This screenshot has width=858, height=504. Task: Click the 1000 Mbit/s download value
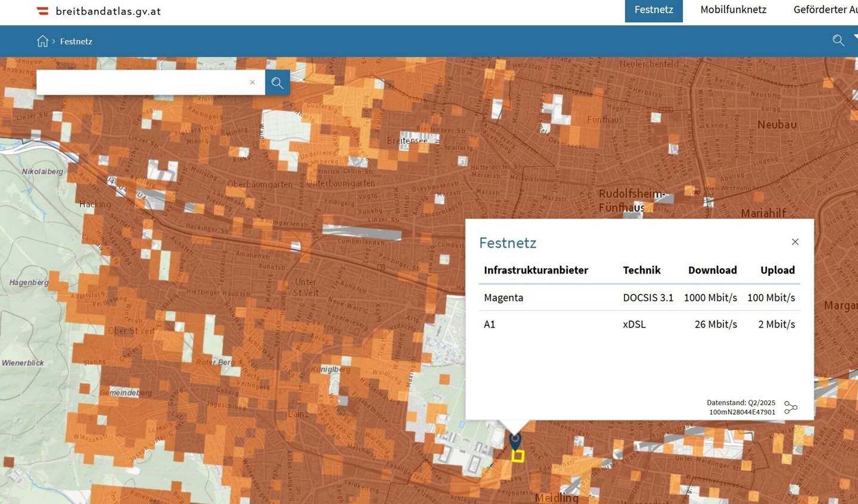point(710,297)
